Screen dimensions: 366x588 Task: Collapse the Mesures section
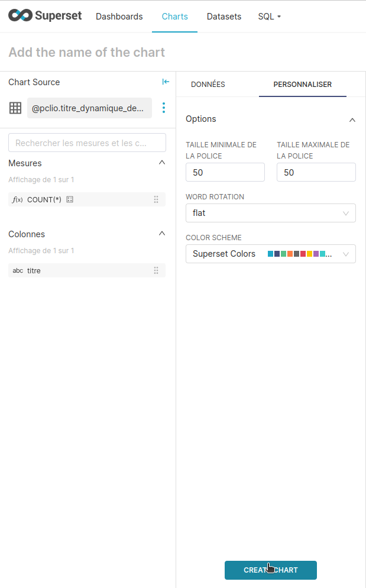point(162,163)
